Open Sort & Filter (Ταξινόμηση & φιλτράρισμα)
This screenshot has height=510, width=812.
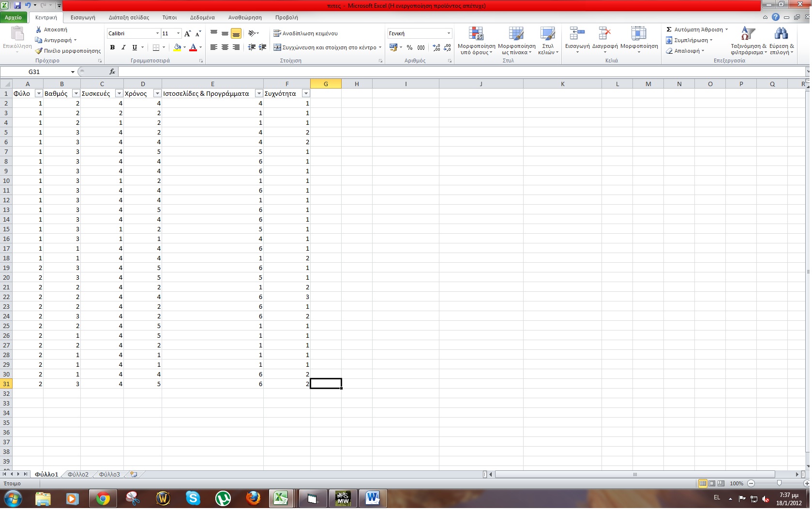click(x=749, y=41)
